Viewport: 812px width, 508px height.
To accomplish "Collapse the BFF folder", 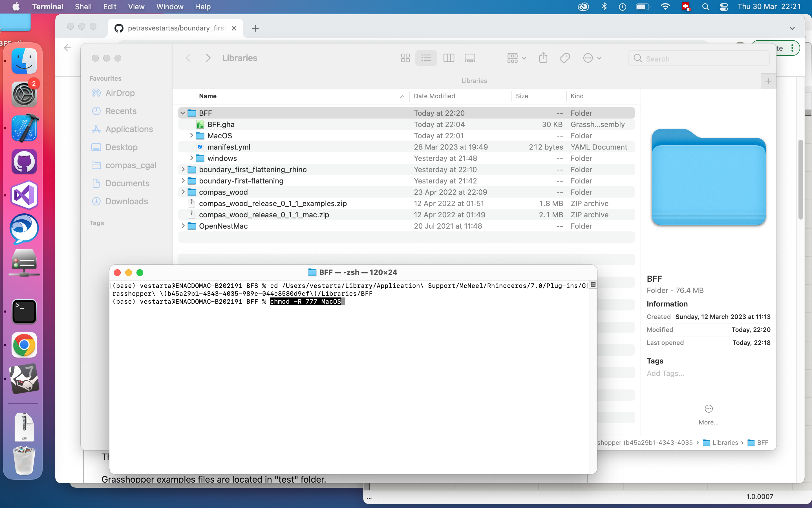I will [x=182, y=113].
